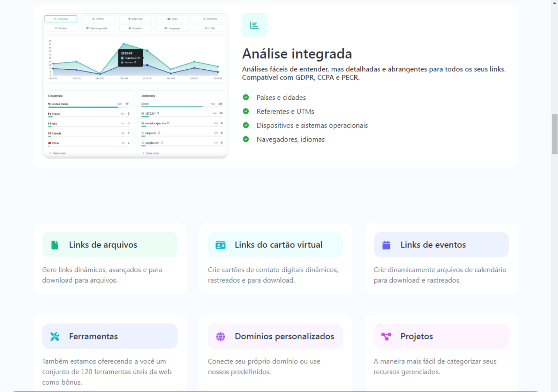Click the Links do cartão virtual title
The image size is (558, 392).
pos(278,245)
